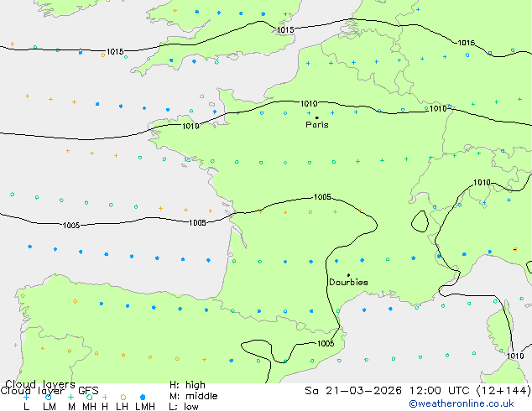Click the orange plus symbol above H legend

pyautogui.click(x=105, y=397)
